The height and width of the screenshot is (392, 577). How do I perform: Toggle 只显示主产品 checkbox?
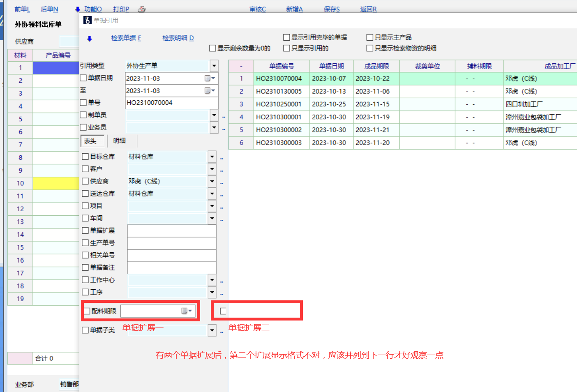370,37
